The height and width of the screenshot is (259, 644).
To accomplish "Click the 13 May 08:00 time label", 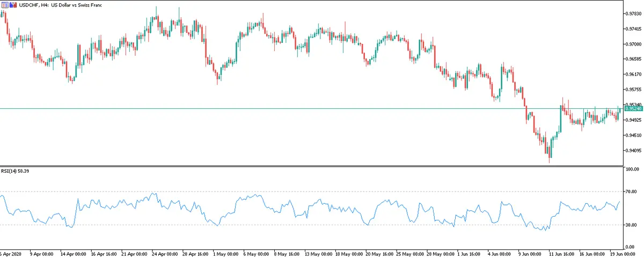I will click(x=317, y=254).
